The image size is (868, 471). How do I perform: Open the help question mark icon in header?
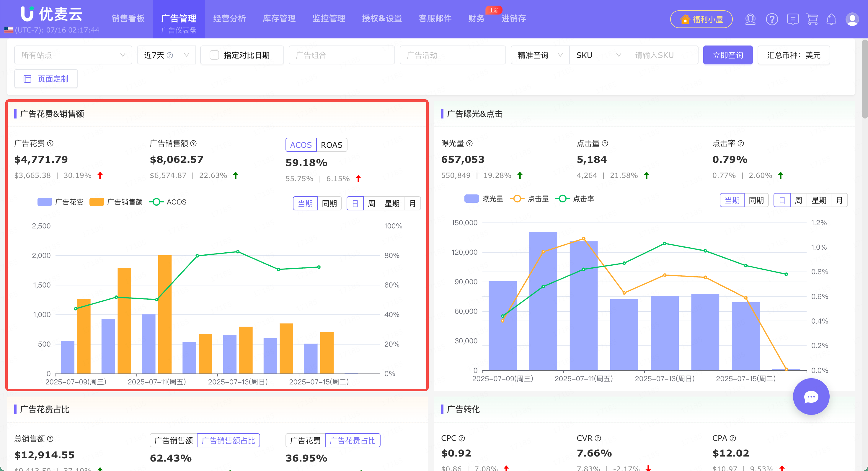click(772, 19)
